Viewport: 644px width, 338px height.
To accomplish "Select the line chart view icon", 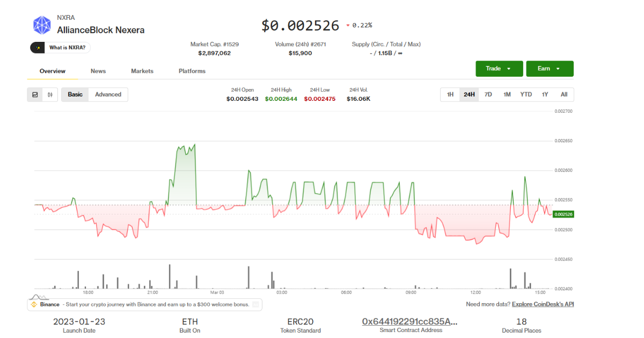I will pos(35,94).
